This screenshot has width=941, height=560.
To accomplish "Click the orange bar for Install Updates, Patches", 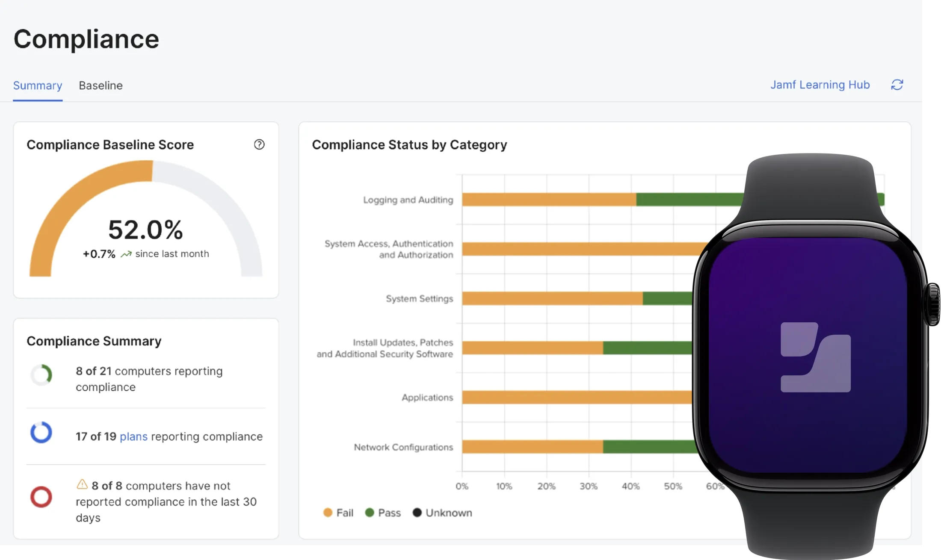I will click(533, 348).
